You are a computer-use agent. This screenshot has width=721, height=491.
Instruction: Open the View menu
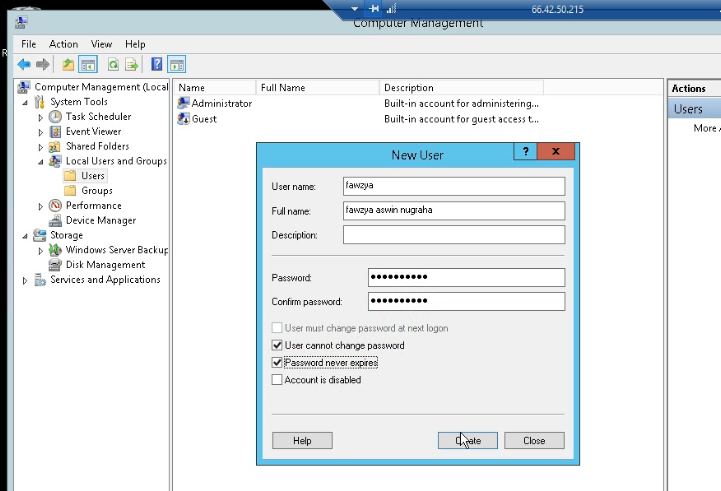pyautogui.click(x=101, y=44)
